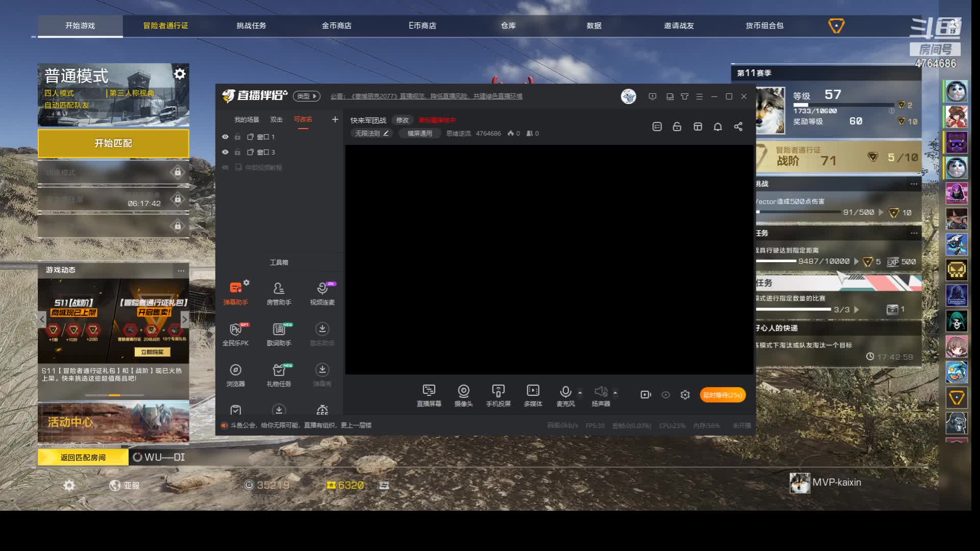Click 横屏通用 orientation button
980x551 pixels.
pyautogui.click(x=420, y=133)
